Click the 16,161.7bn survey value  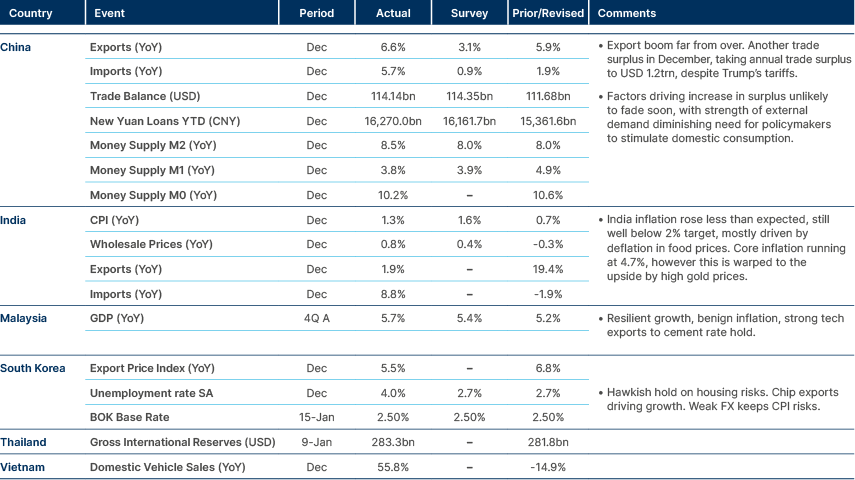coord(469,121)
